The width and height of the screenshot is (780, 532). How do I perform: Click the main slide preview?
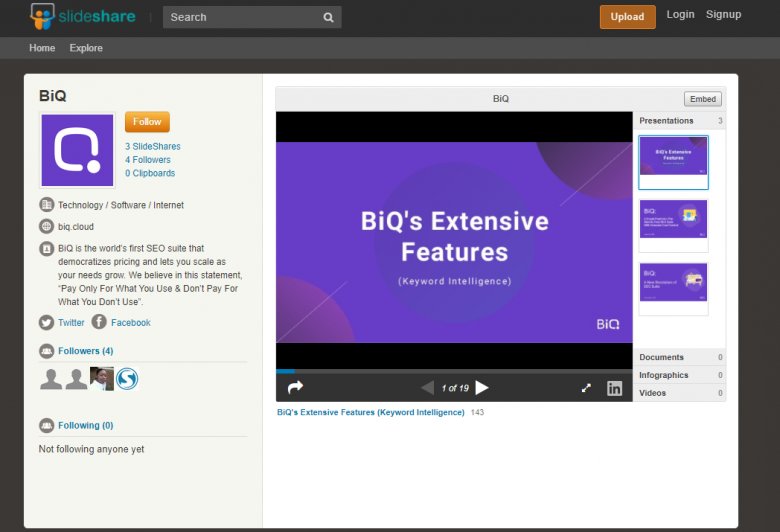(x=454, y=242)
